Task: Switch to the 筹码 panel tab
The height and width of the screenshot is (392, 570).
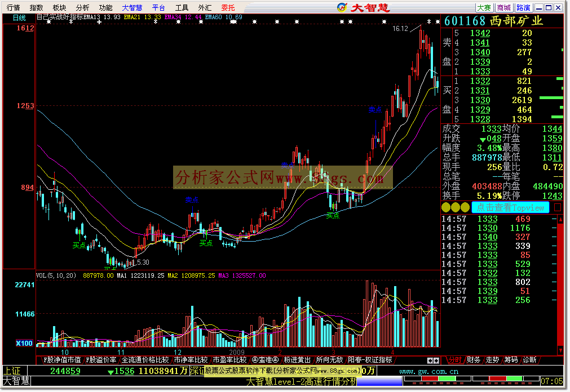Action: (511, 360)
